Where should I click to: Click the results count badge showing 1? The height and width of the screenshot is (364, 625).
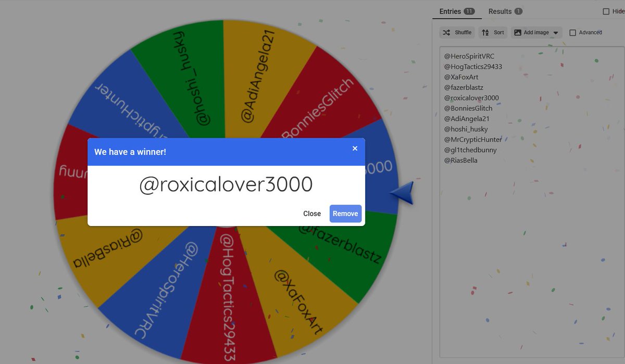[x=518, y=11]
